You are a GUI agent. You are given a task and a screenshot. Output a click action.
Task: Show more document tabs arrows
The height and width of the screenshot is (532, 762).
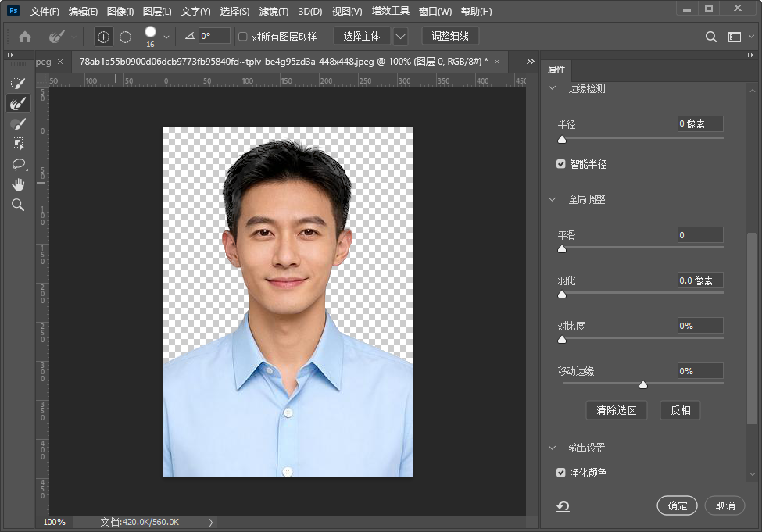(530, 61)
